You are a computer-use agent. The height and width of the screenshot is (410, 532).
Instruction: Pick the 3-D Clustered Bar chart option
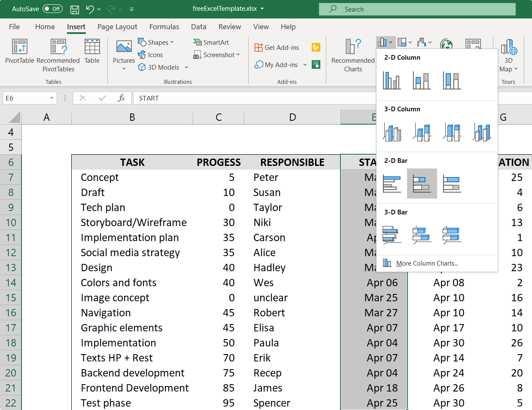(392, 235)
